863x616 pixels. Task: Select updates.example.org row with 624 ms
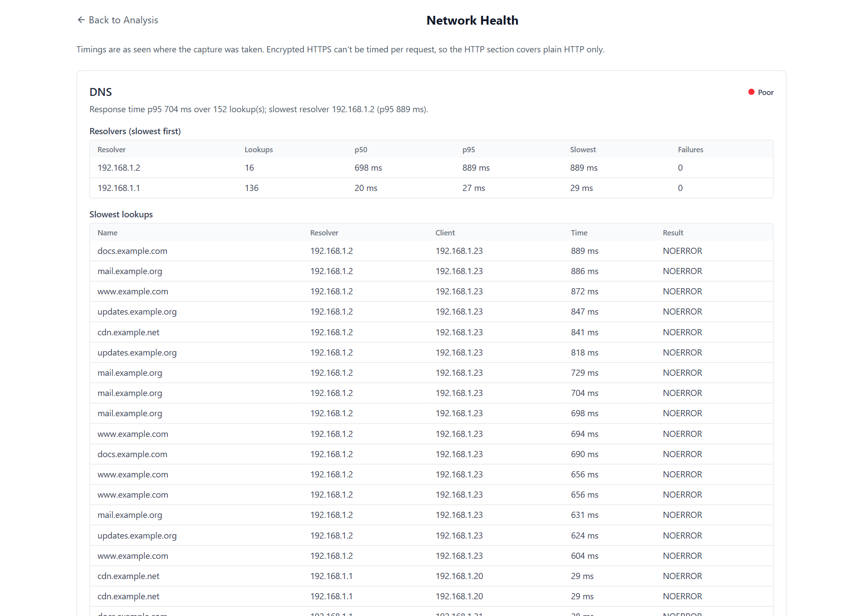point(431,535)
